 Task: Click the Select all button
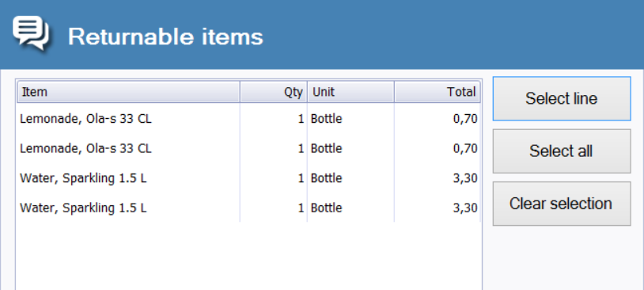click(562, 151)
